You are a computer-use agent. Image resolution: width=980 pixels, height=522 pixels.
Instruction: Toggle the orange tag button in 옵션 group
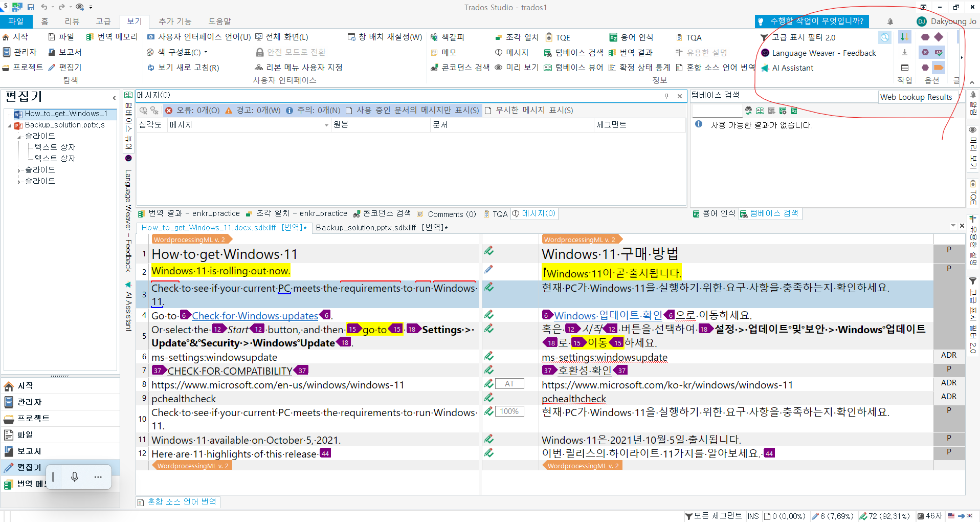point(939,68)
